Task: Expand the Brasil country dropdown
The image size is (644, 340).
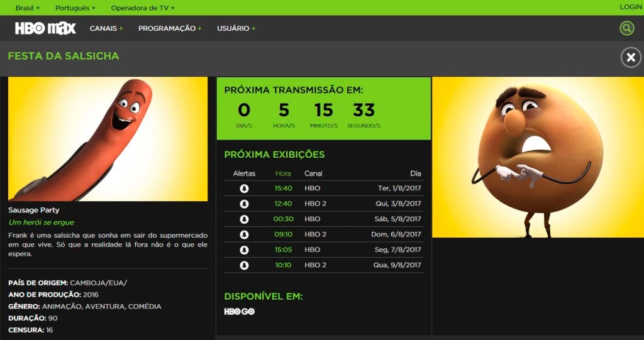Action: click(x=28, y=8)
